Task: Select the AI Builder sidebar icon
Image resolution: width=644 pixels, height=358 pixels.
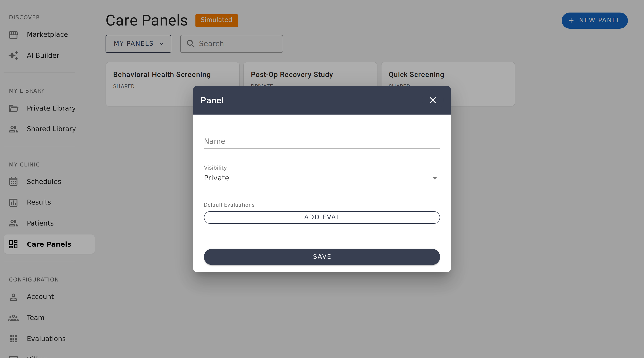Action: pyautogui.click(x=13, y=55)
